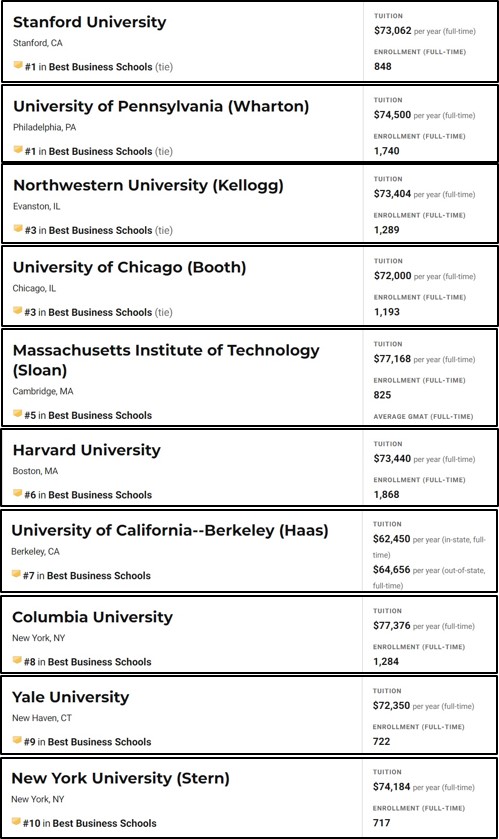Screen dimensions: 499x839
Task: Open the Stanford University school page
Action: tap(89, 22)
